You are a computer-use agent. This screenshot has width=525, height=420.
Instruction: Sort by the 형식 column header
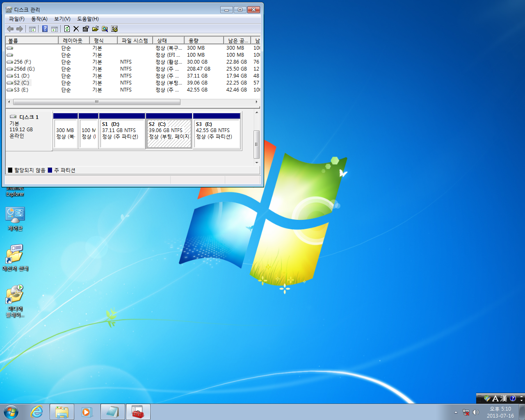click(x=103, y=41)
